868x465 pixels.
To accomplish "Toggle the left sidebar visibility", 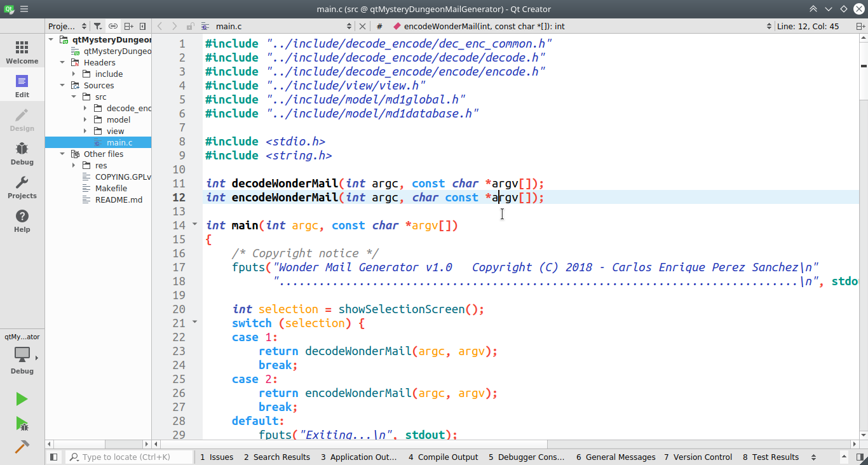I will pos(54,457).
